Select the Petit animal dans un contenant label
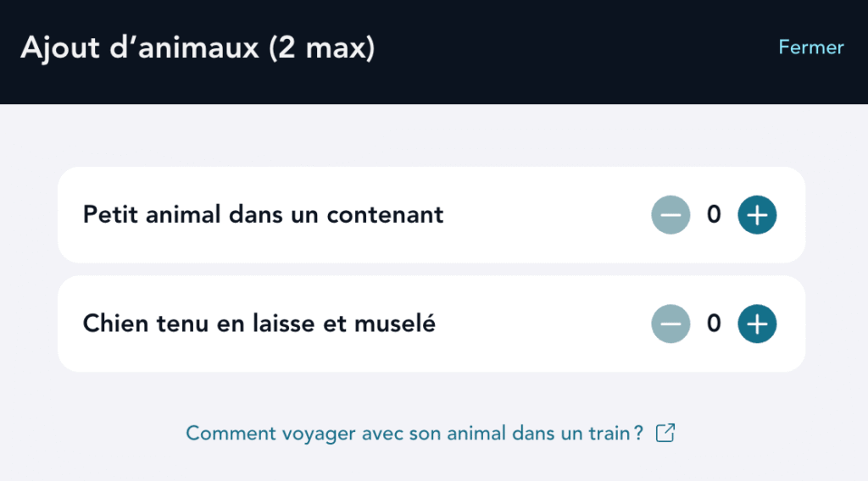 click(x=263, y=215)
